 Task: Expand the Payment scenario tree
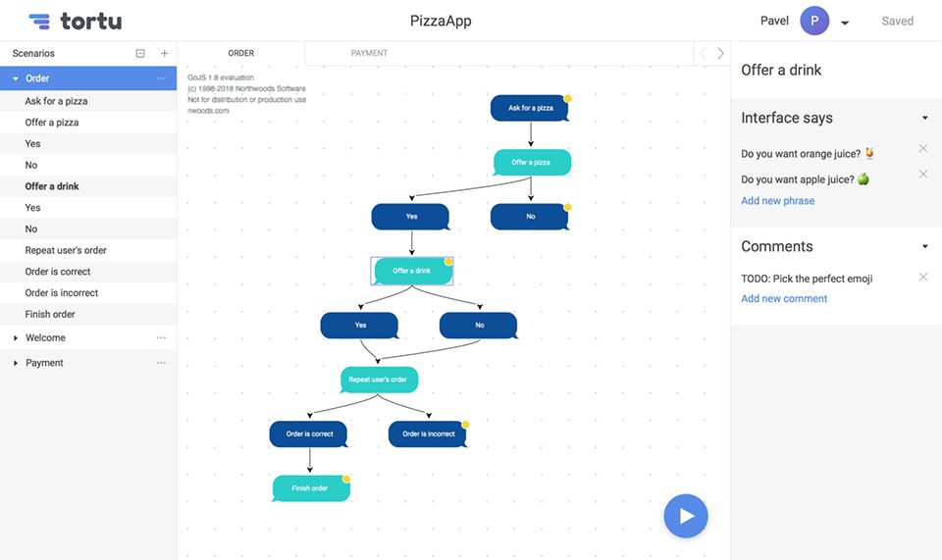[16, 363]
